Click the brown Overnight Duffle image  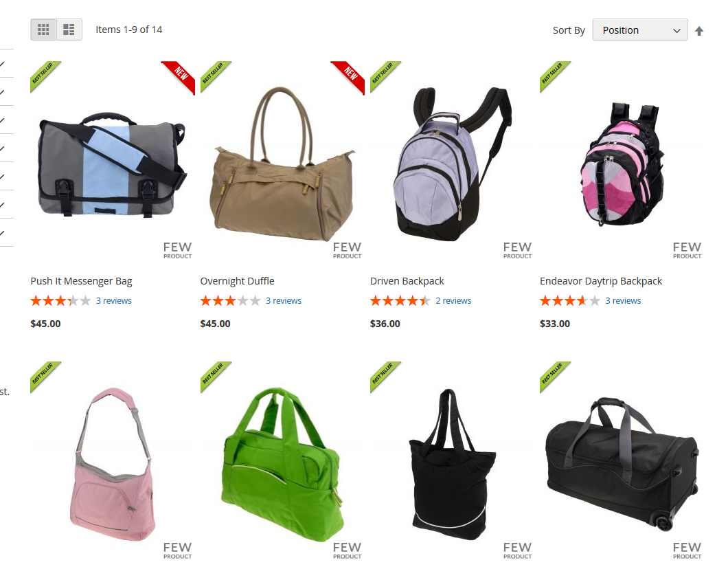[x=282, y=164]
